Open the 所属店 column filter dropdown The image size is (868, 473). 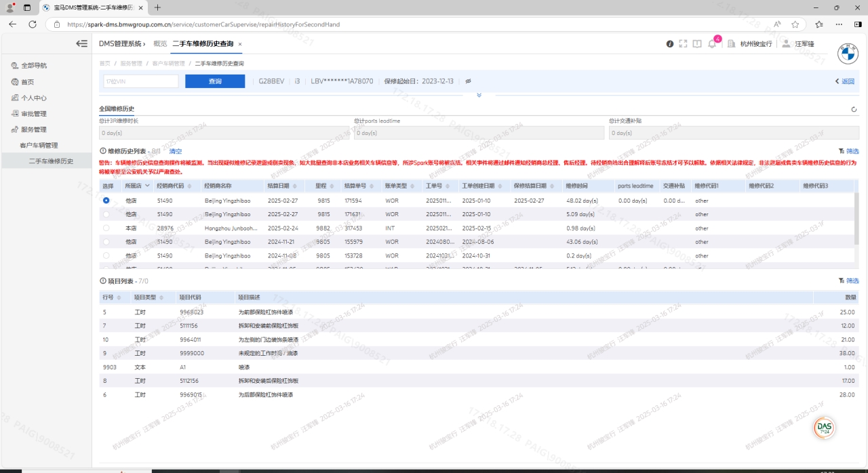(147, 186)
